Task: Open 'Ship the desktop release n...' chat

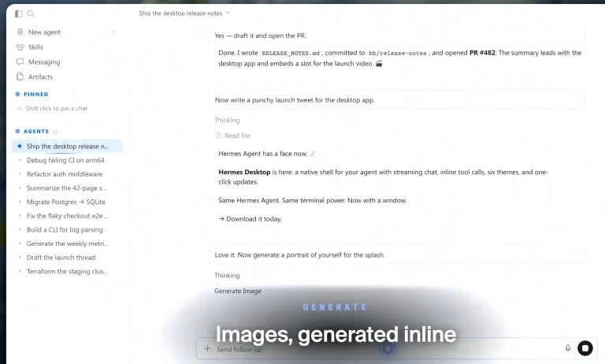Action: [67, 146]
